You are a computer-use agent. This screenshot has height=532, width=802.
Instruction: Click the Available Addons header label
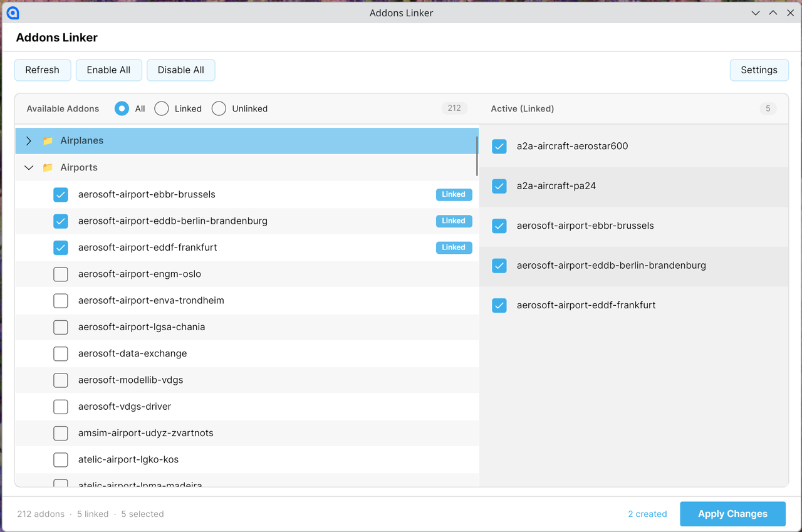tap(63, 108)
